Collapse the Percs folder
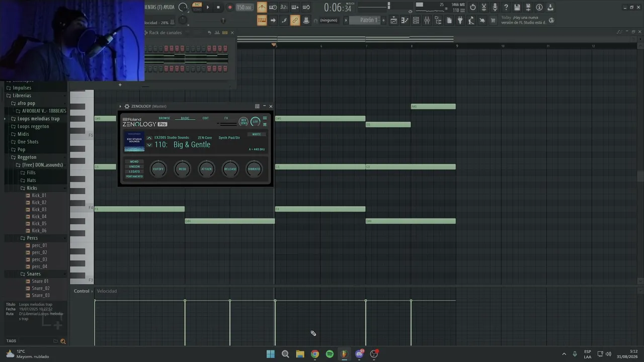 pyautogui.click(x=32, y=238)
